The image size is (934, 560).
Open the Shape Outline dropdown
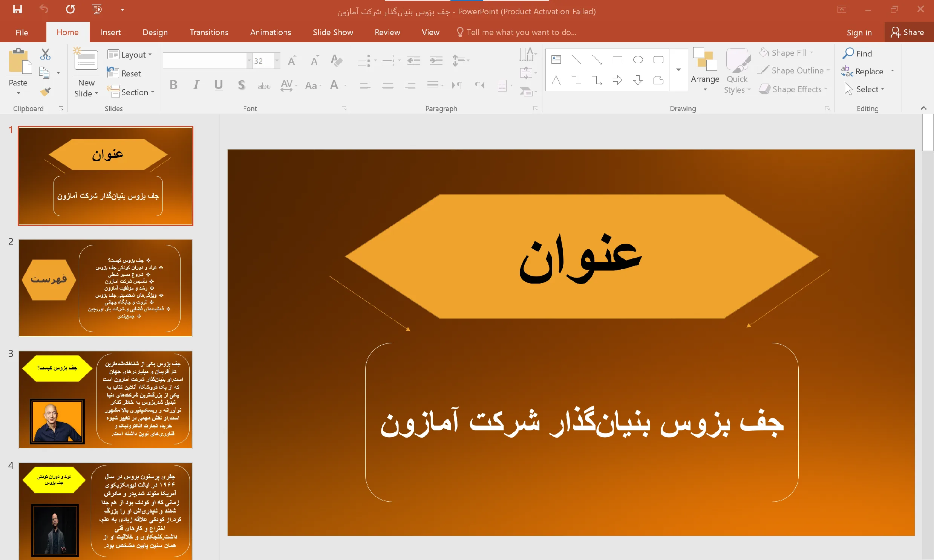793,70
